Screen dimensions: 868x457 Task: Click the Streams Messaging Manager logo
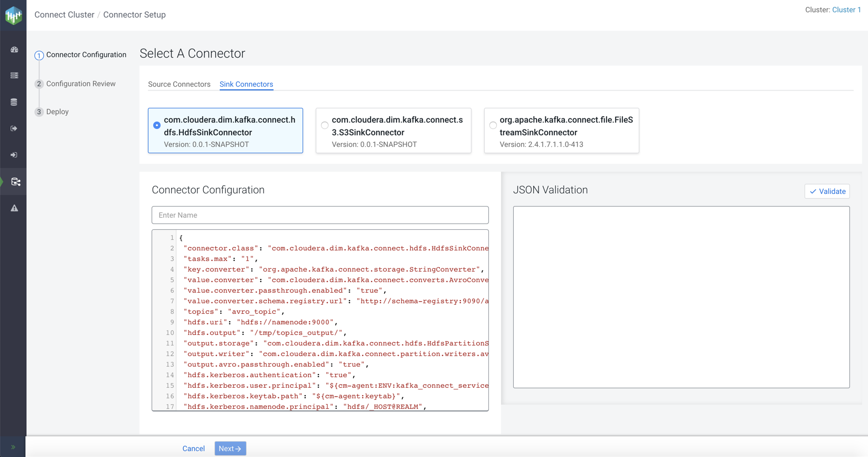pos(13,15)
